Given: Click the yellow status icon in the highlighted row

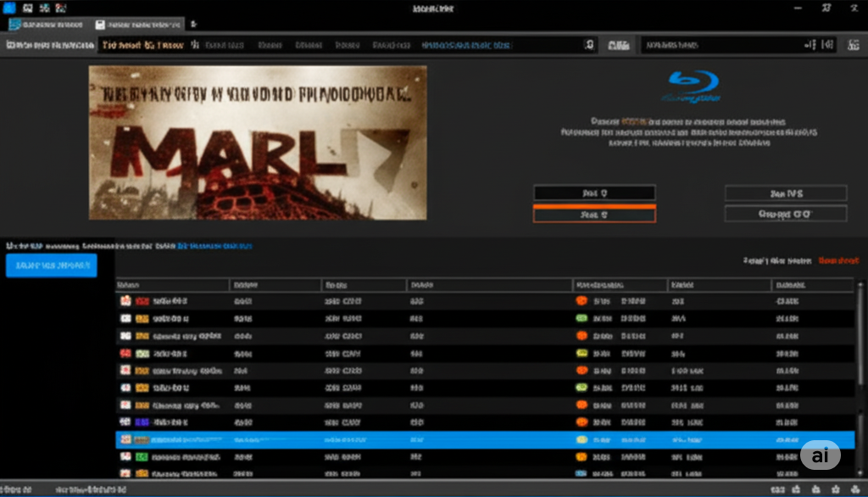Looking at the screenshot, I should coord(581,439).
